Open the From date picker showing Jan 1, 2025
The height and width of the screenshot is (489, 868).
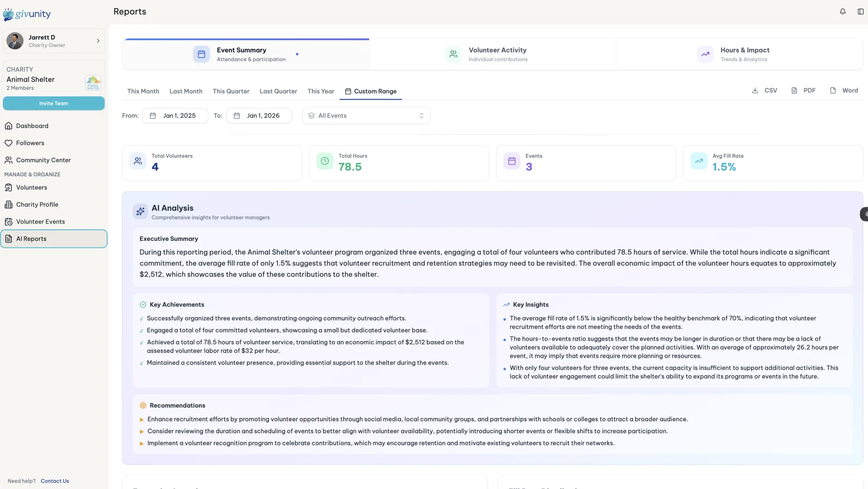click(x=175, y=115)
